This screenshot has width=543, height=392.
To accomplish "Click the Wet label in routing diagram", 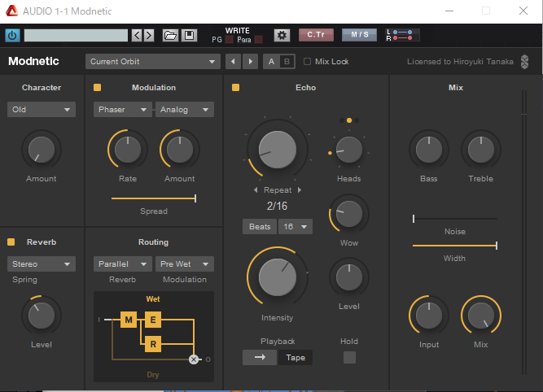I will click(x=153, y=299).
